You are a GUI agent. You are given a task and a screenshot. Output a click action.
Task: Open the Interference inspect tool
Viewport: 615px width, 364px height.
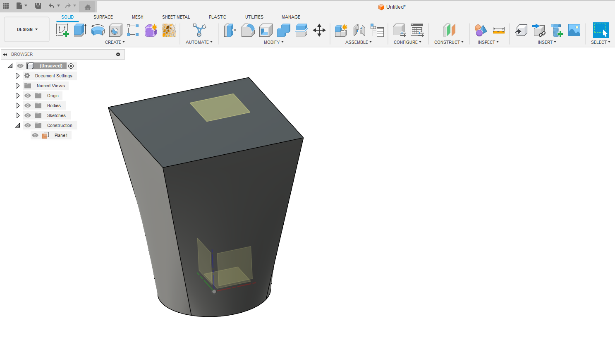tap(481, 30)
